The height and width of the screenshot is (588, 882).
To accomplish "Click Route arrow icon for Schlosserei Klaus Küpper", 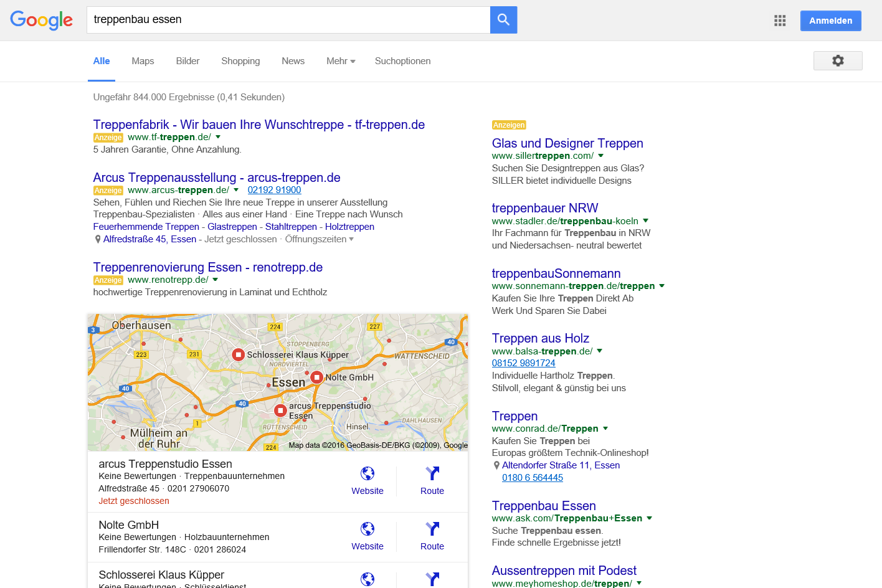I will (432, 579).
